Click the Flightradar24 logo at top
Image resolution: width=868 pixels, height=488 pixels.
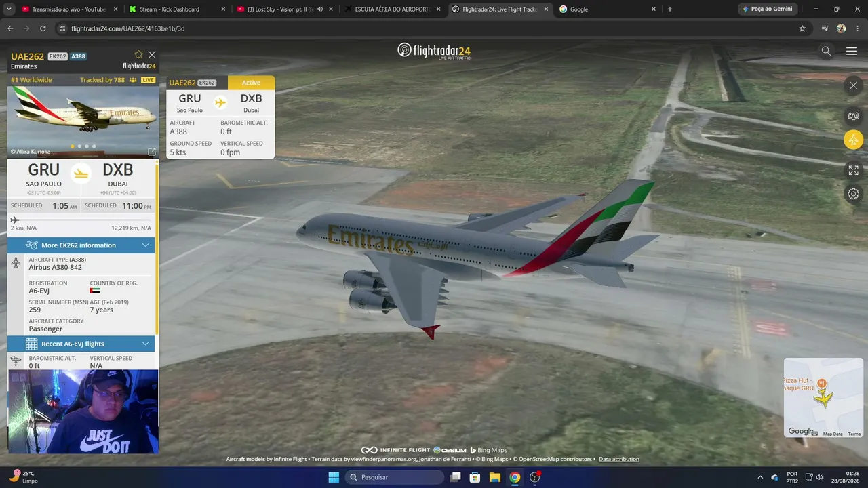(434, 51)
